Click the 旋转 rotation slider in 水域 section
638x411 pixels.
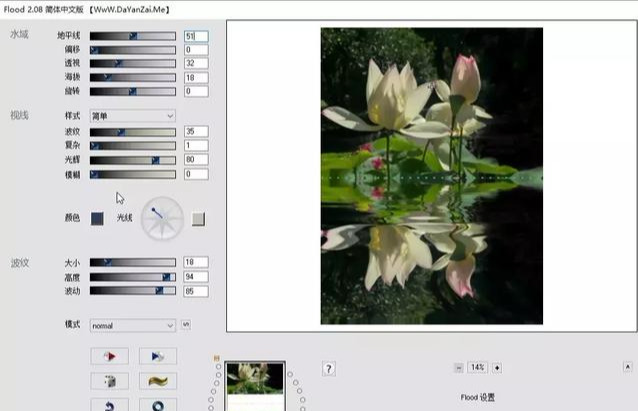coord(133,92)
